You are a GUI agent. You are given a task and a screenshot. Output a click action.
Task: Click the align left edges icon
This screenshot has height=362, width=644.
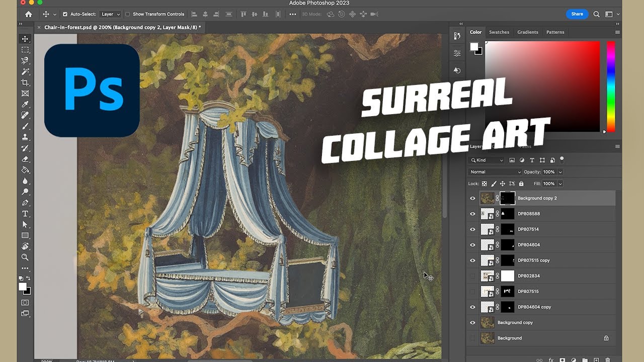point(195,14)
